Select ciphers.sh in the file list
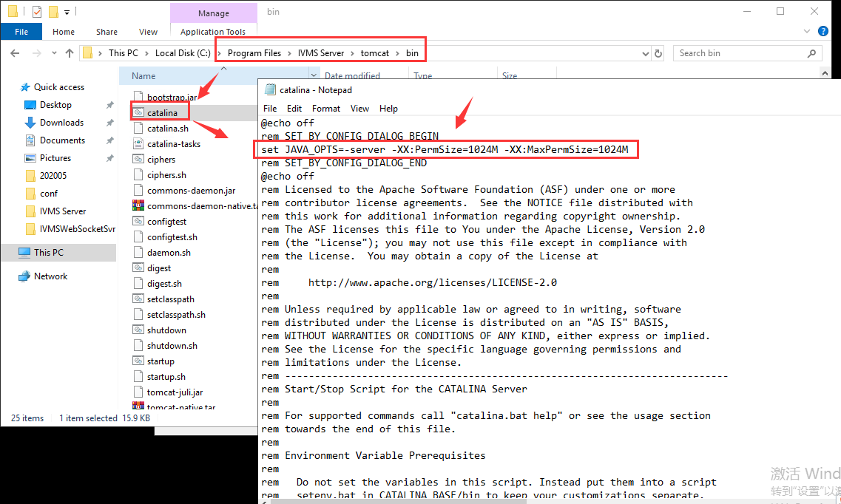 point(167,175)
